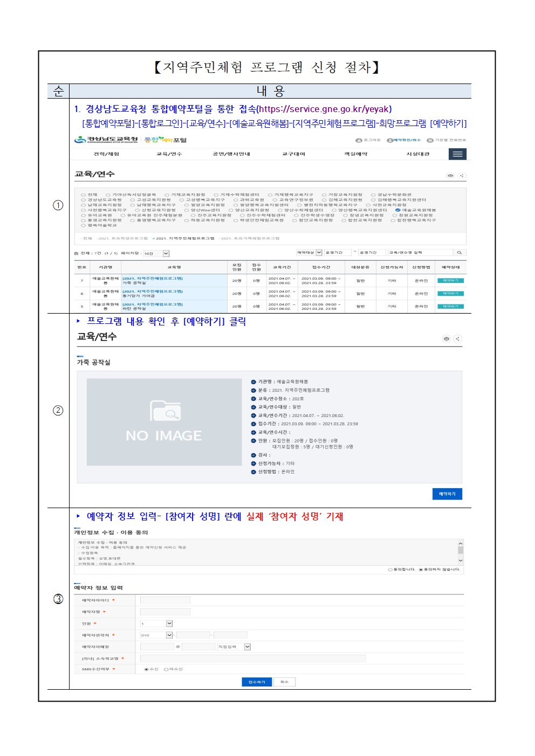Screen dimensions: 535x756
Task: Click the blue 예약하기 button on detail page
Action: 447,494
